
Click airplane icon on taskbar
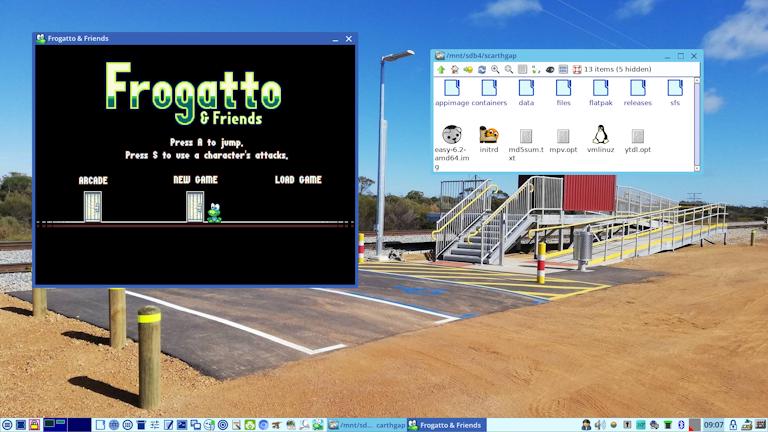tap(277, 425)
